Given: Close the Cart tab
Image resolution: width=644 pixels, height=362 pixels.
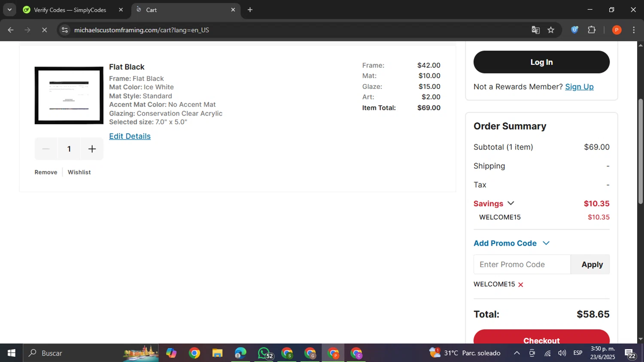Looking at the screenshot, I should click(233, 10).
